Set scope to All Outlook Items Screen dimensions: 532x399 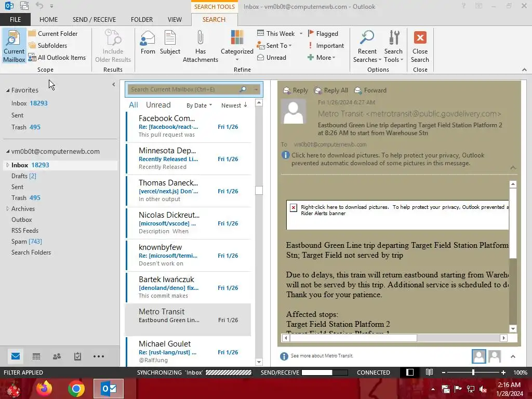click(x=57, y=58)
